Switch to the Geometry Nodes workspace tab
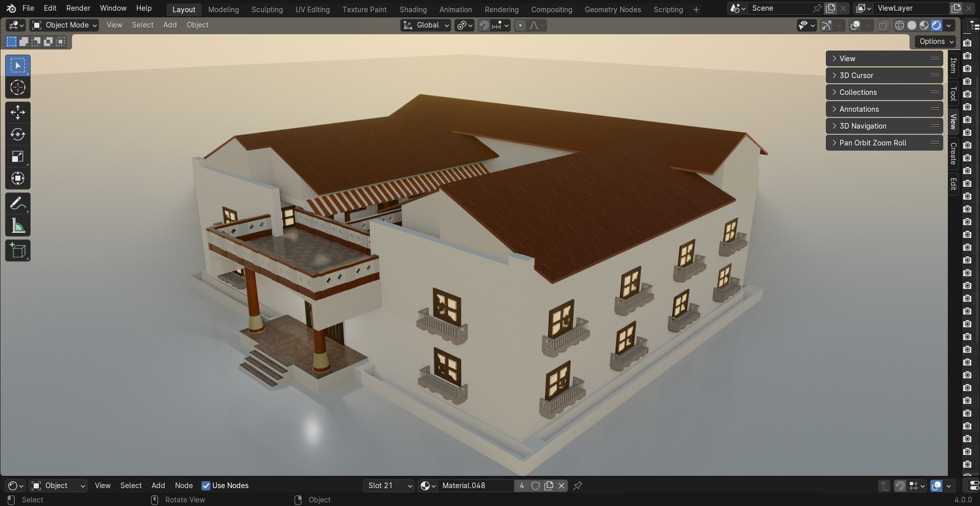Image resolution: width=980 pixels, height=506 pixels. click(x=612, y=9)
